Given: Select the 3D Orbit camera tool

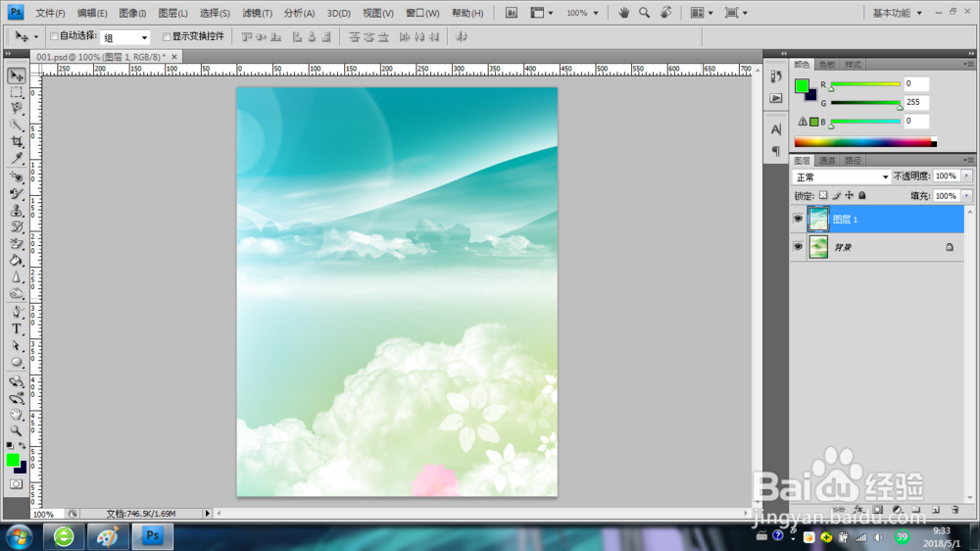Looking at the screenshot, I should pos(17,398).
